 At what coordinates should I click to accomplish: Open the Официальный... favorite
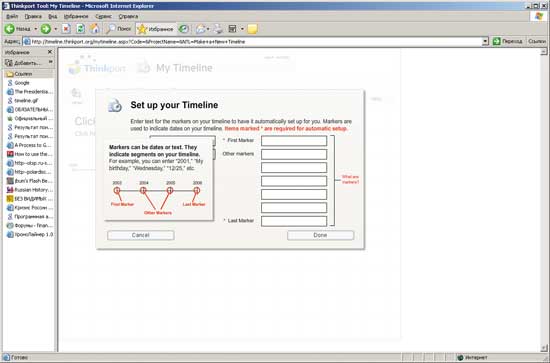click(x=30, y=118)
